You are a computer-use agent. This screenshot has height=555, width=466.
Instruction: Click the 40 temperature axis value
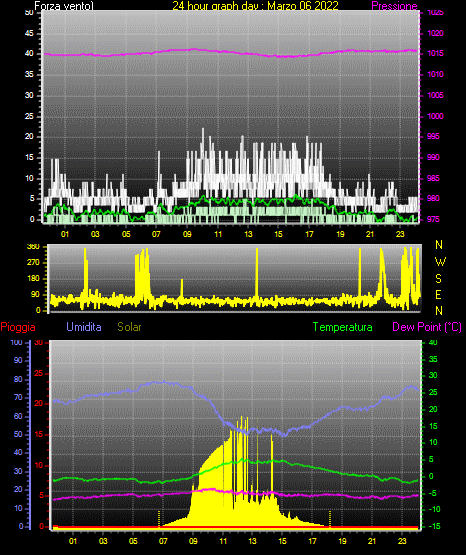433,343
